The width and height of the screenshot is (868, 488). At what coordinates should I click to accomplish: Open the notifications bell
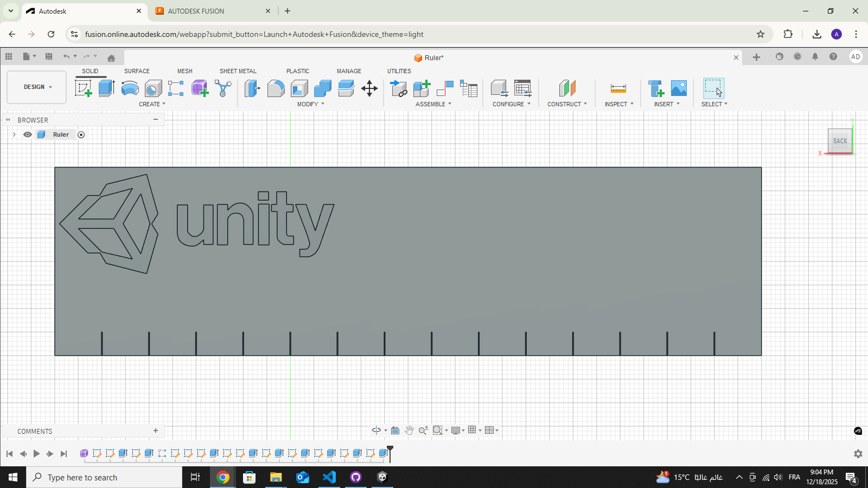[x=815, y=56]
